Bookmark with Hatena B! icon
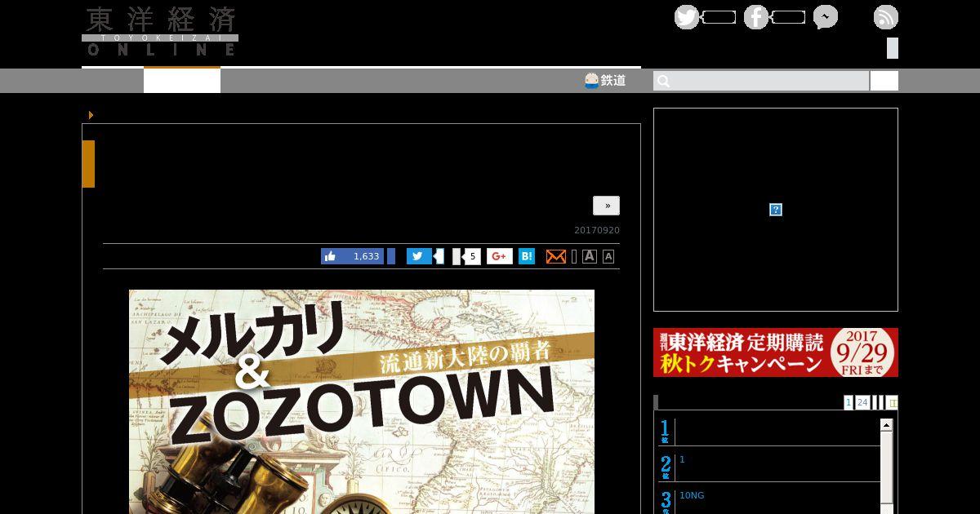 tap(527, 256)
